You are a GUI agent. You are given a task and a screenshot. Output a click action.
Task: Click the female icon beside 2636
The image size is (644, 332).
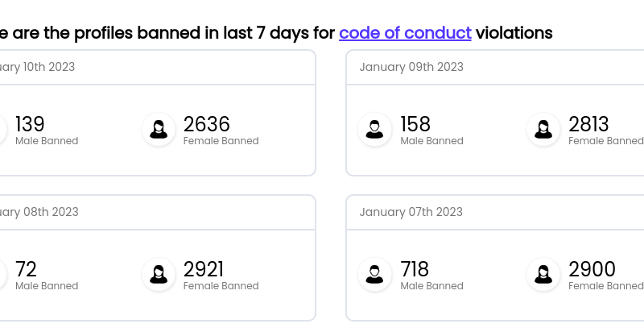159,129
